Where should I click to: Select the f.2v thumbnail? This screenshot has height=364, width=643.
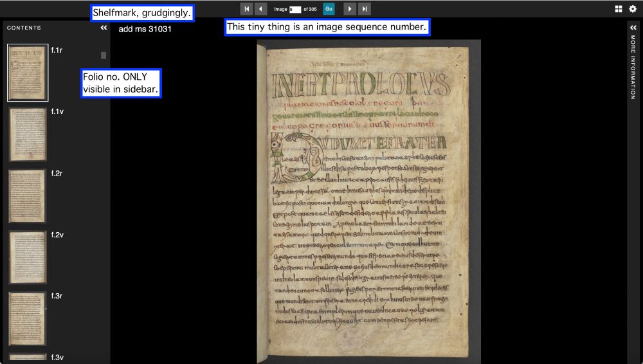[x=28, y=258]
